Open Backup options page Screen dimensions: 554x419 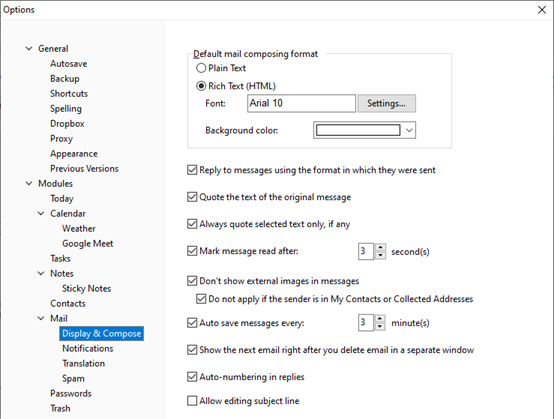pyautogui.click(x=65, y=78)
